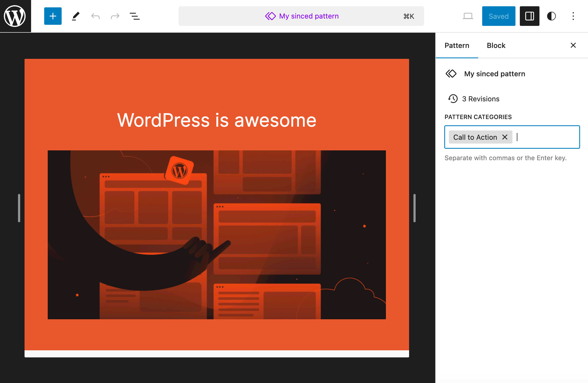Close the settings sidebar

573,45
